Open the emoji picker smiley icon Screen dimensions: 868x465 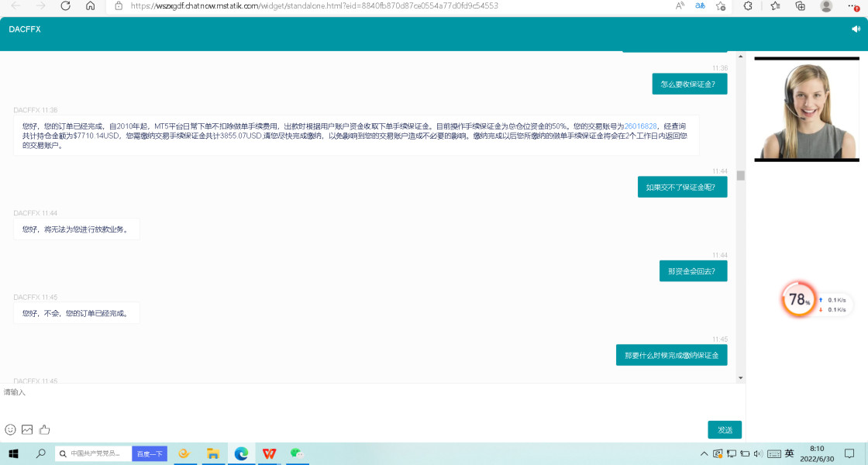(x=10, y=429)
